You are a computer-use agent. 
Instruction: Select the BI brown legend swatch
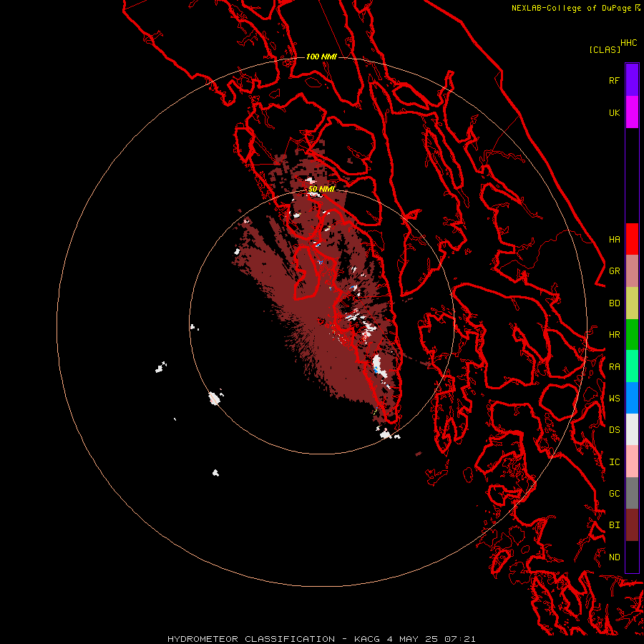(x=632, y=525)
